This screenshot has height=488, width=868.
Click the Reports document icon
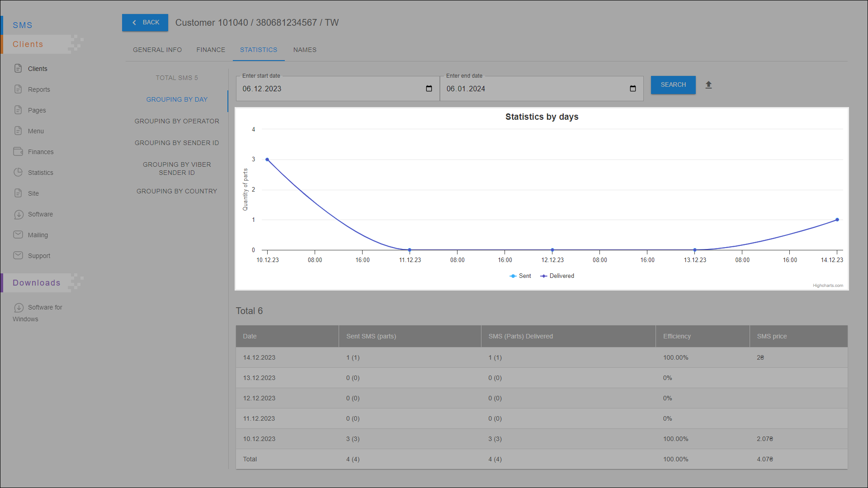(x=18, y=89)
